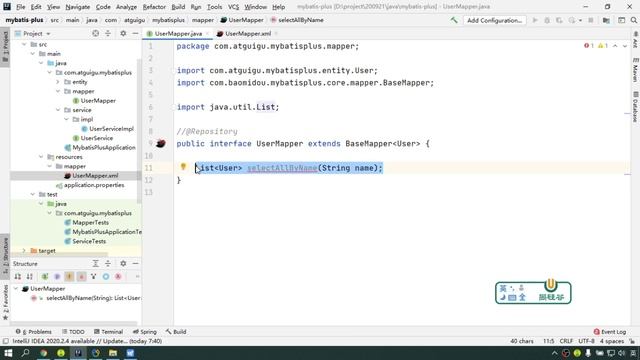Expand the entity package
This screenshot has width=640, height=360.
pyautogui.click(x=58, y=82)
